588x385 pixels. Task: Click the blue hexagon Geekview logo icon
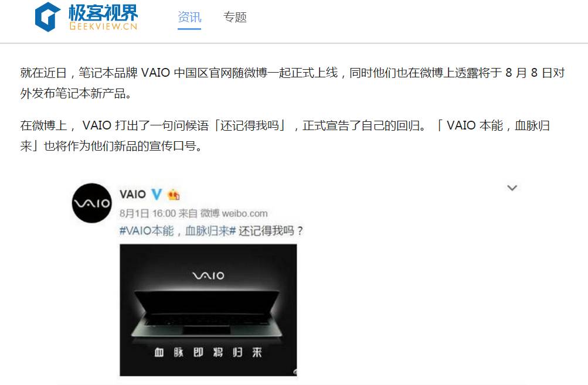click(x=47, y=17)
